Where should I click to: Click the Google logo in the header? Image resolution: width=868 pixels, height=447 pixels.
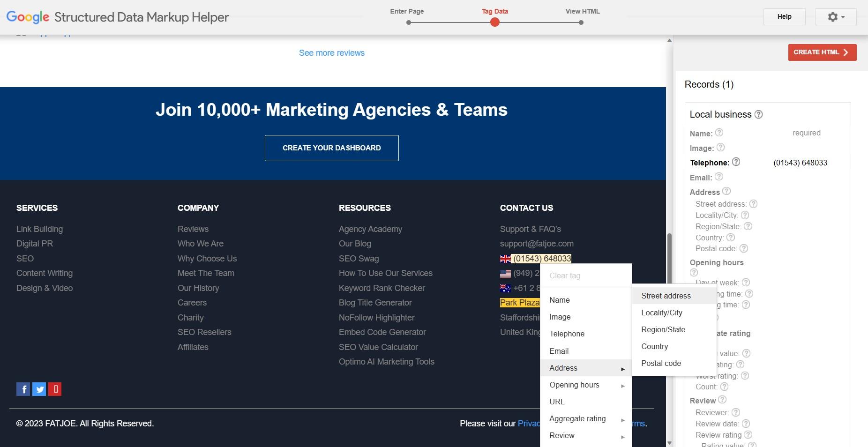click(28, 17)
